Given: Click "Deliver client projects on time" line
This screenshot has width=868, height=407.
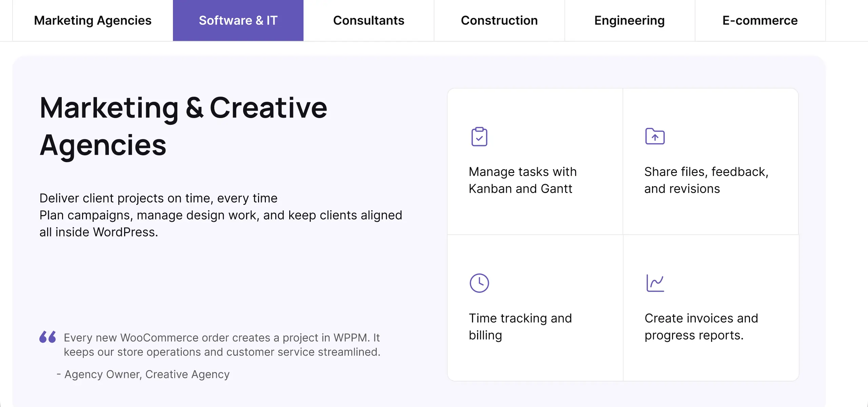Looking at the screenshot, I should click(158, 198).
